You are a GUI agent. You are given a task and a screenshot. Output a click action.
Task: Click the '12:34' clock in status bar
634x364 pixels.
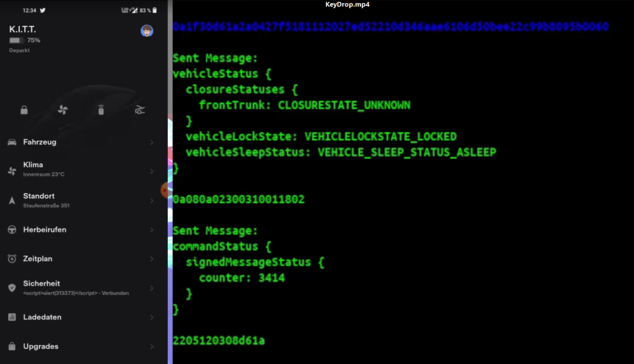coord(29,10)
